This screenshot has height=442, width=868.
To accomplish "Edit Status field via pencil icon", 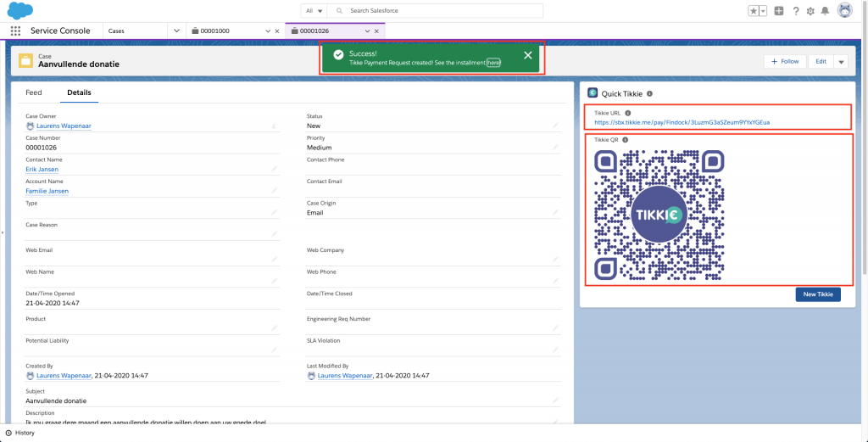I will click(x=555, y=126).
